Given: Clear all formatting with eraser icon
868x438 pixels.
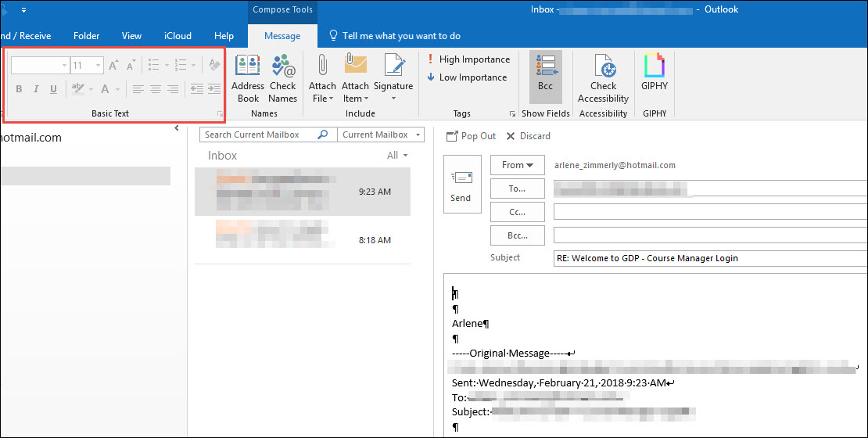Looking at the screenshot, I should click(x=214, y=66).
